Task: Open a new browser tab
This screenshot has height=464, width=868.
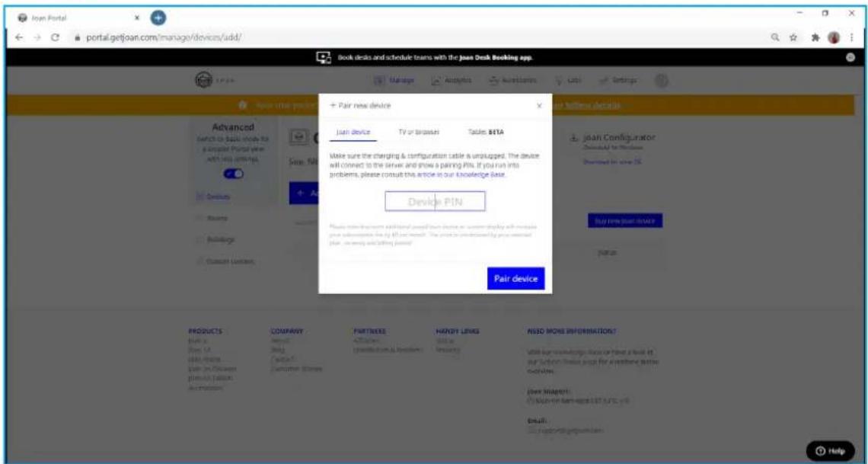Action: click(158, 18)
